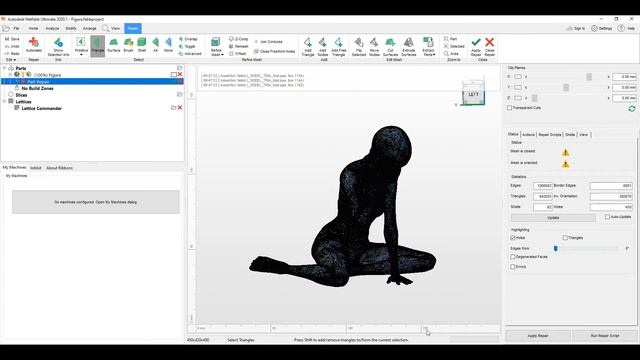Switch to the Repair Scripts tab
The image size is (640, 360).
pyautogui.click(x=549, y=134)
